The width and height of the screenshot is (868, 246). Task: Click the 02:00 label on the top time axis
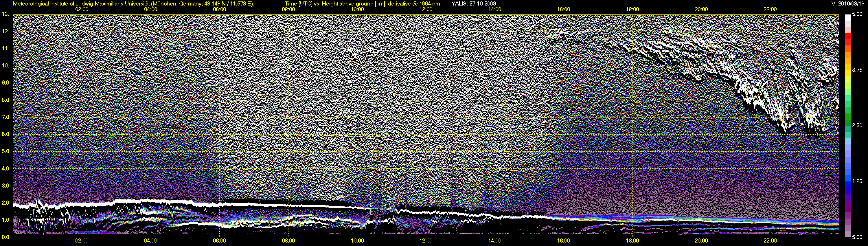[x=82, y=10]
